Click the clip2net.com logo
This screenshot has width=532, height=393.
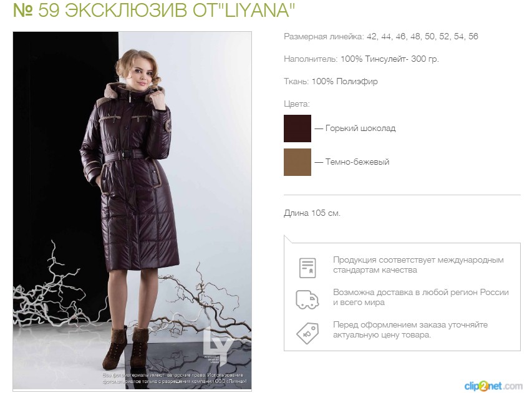(493, 386)
